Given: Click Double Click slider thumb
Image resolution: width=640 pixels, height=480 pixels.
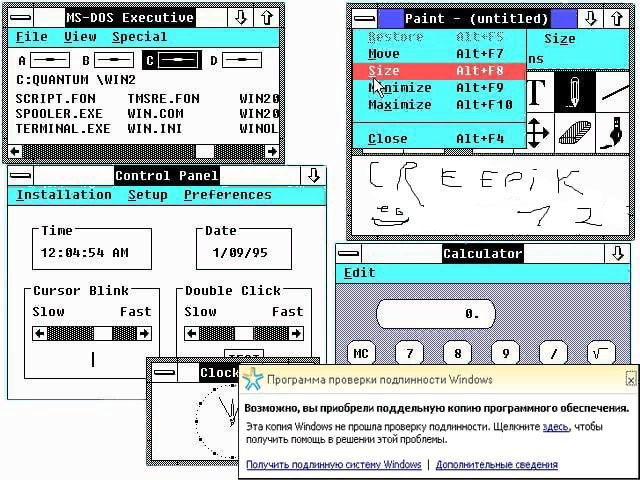Looking at the screenshot, I should [244, 333].
